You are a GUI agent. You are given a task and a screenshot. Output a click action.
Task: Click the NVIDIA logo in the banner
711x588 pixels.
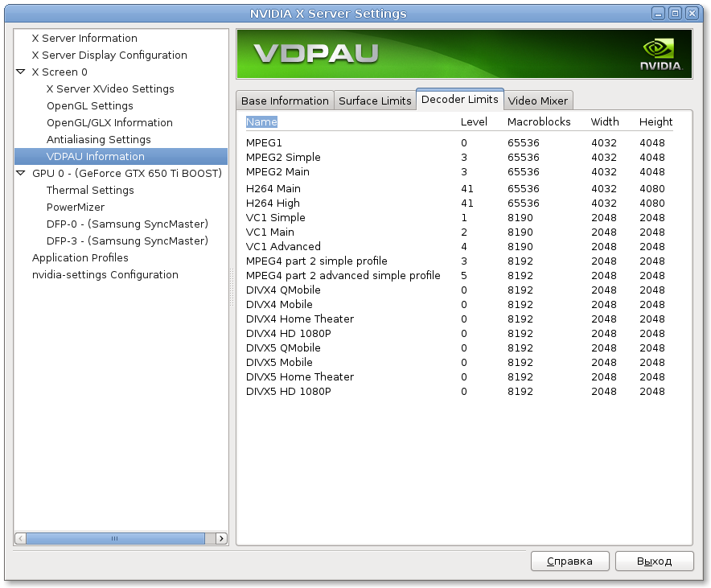coord(660,55)
